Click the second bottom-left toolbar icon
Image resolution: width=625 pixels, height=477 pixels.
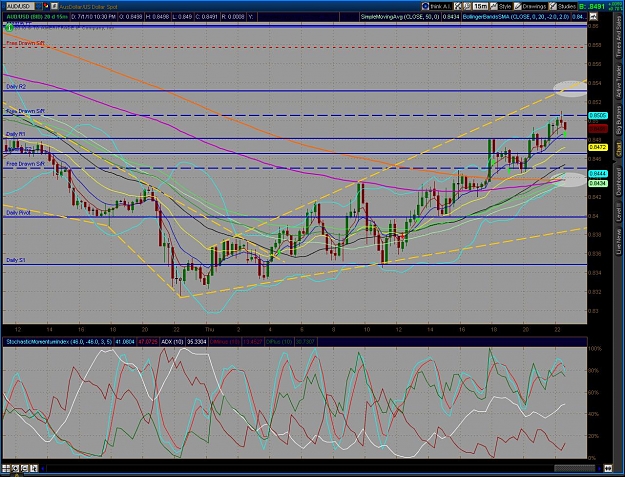pyautogui.click(x=15, y=468)
